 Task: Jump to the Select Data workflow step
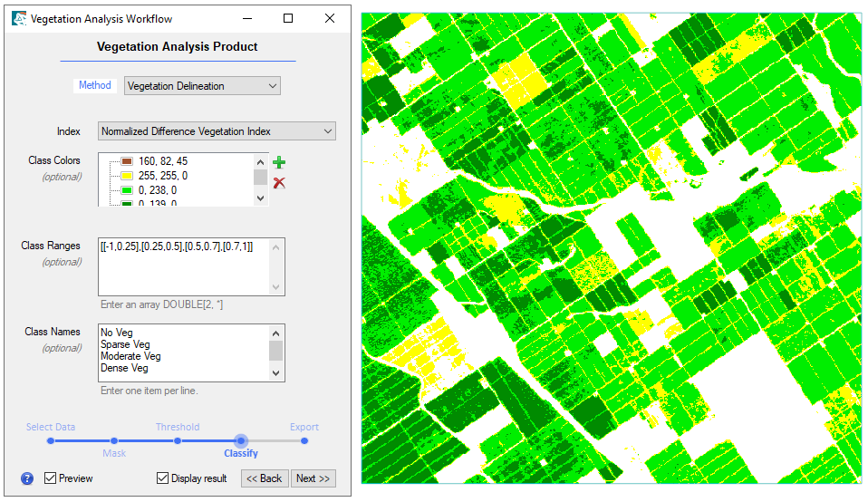coord(51,441)
